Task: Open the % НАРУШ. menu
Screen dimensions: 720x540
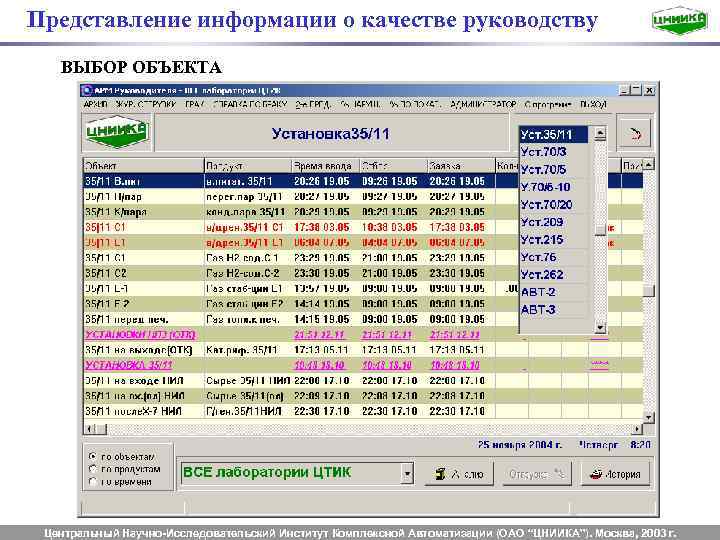Action: point(360,105)
